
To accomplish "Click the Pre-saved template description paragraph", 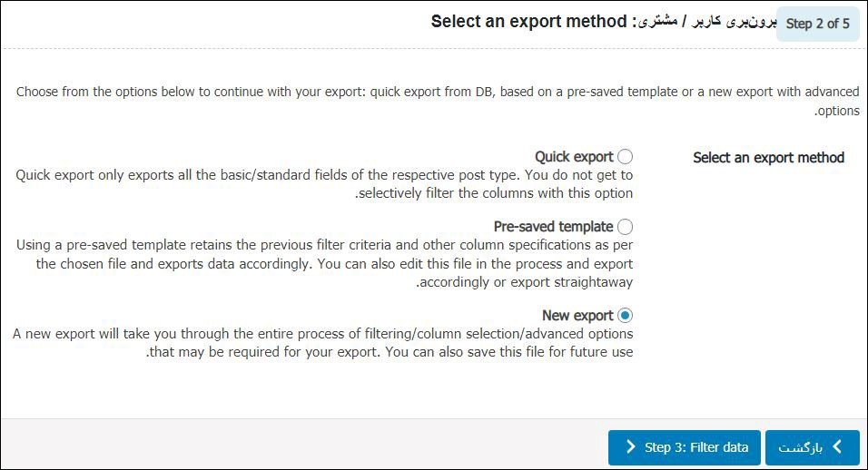I will point(324,263).
